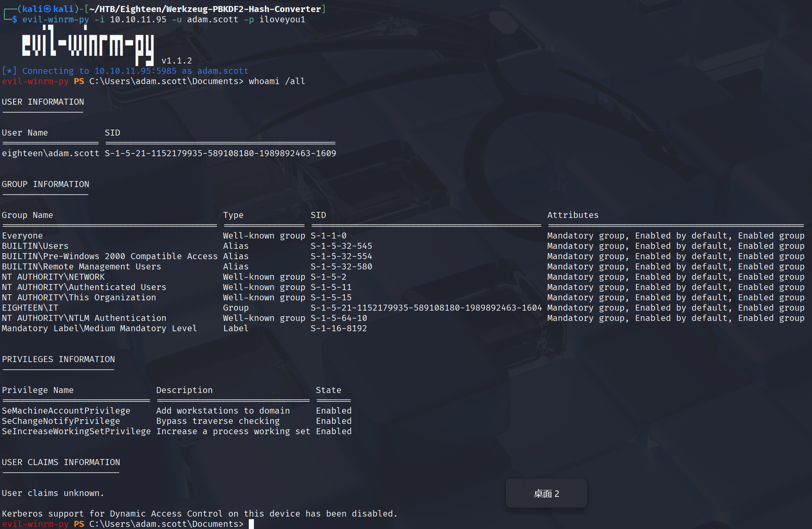
Task: Click the eighteen\adam.scott user name value
Action: point(51,153)
